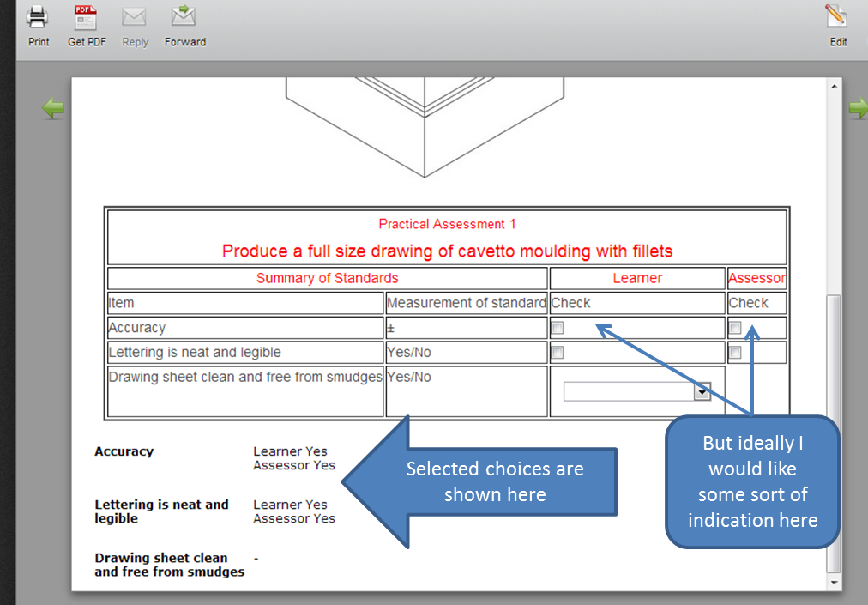Click the left green previous-page arrow
Screen dimensions: 868x605
[x=51, y=107]
